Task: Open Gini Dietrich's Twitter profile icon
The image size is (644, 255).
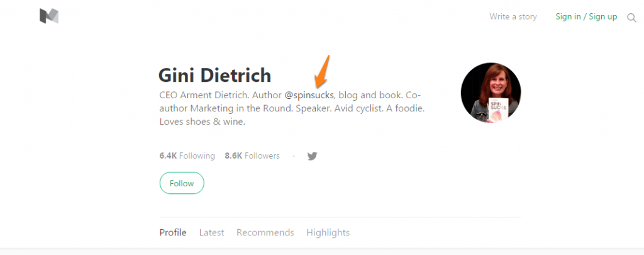Action: [x=312, y=156]
